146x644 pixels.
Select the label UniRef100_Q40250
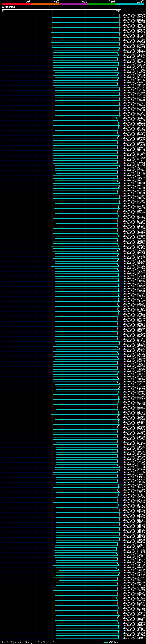click(x=133, y=72)
